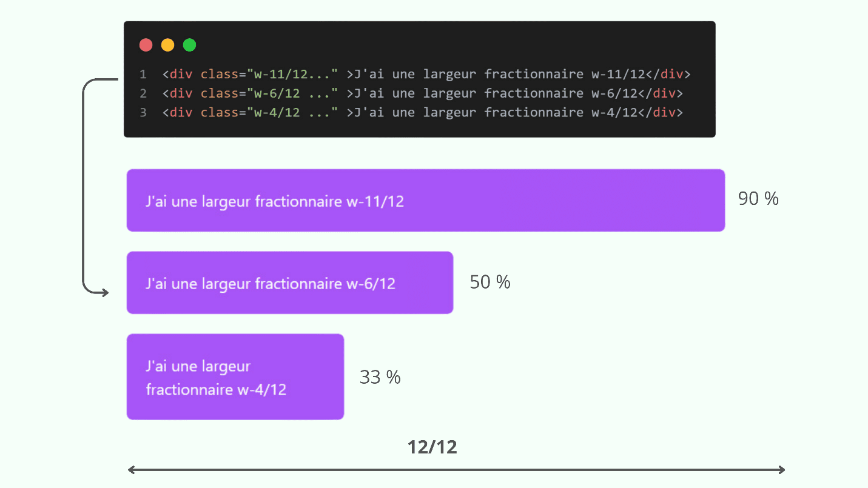The height and width of the screenshot is (488, 868).
Task: Click the closing </div> tag on line 1
Action: tap(668, 75)
